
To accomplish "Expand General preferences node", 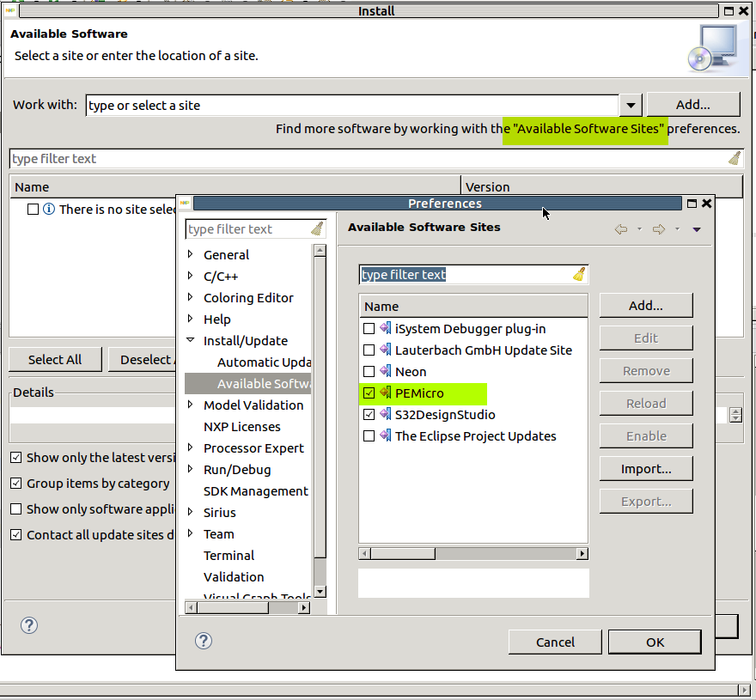I will [x=191, y=254].
